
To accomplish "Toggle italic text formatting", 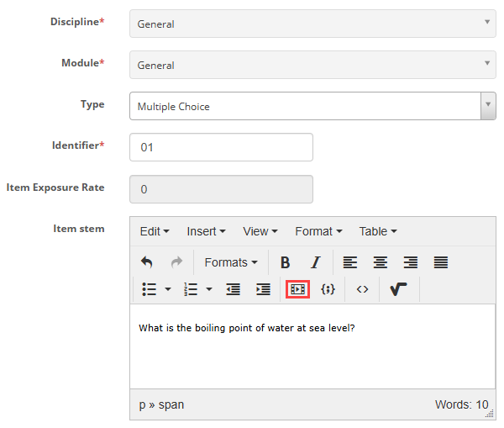I will 315,262.
